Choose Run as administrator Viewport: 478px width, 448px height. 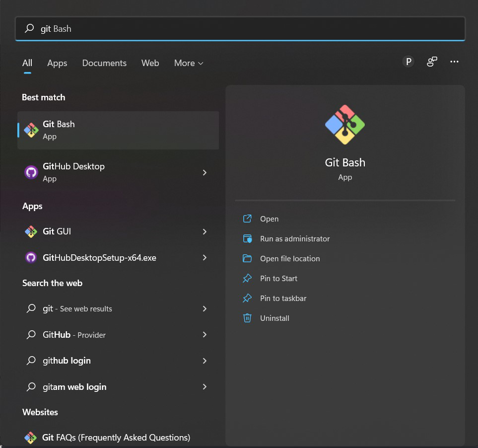tap(295, 239)
